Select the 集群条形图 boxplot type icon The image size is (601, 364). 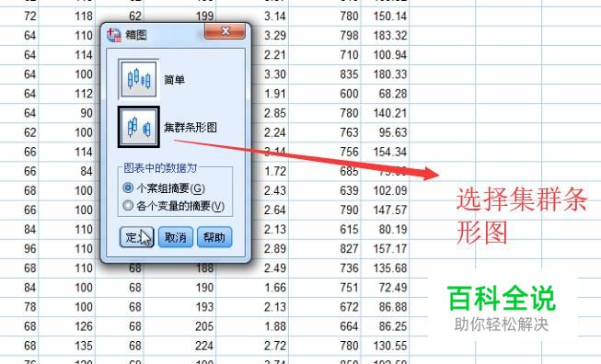pos(138,127)
